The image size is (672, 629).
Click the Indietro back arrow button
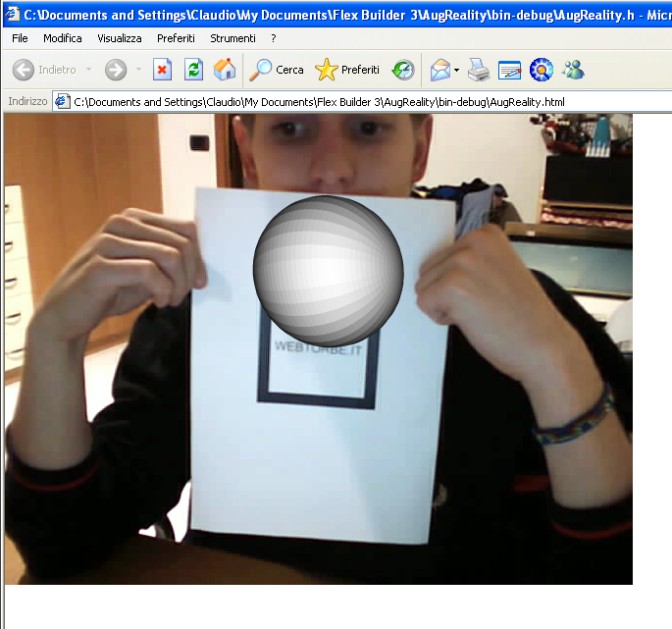(44, 70)
